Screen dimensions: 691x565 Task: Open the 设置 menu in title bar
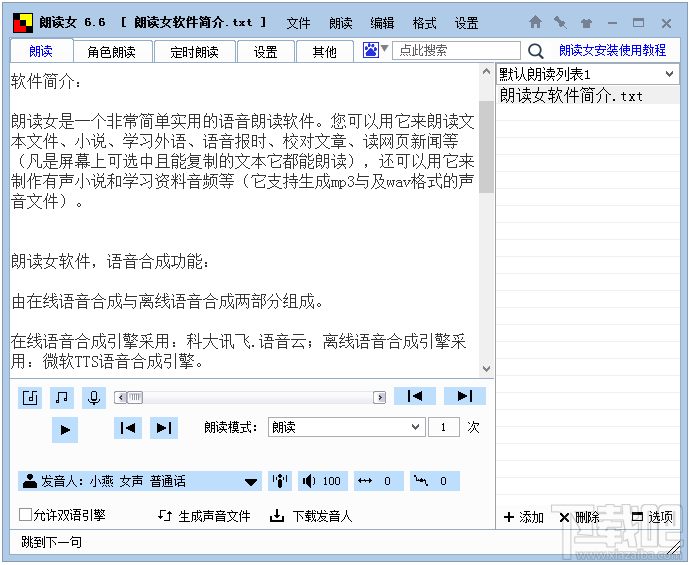coord(467,23)
